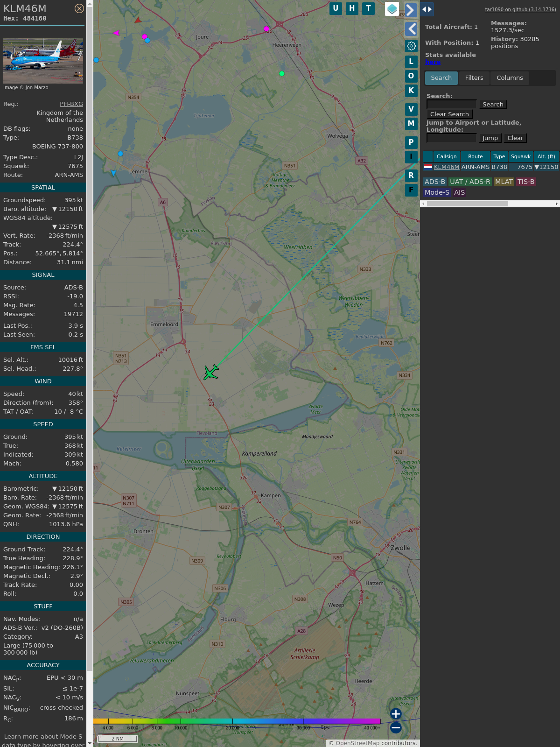This screenshot has height=747, width=560.
Task: Click the TIS-B legend label
Action: [525, 182]
